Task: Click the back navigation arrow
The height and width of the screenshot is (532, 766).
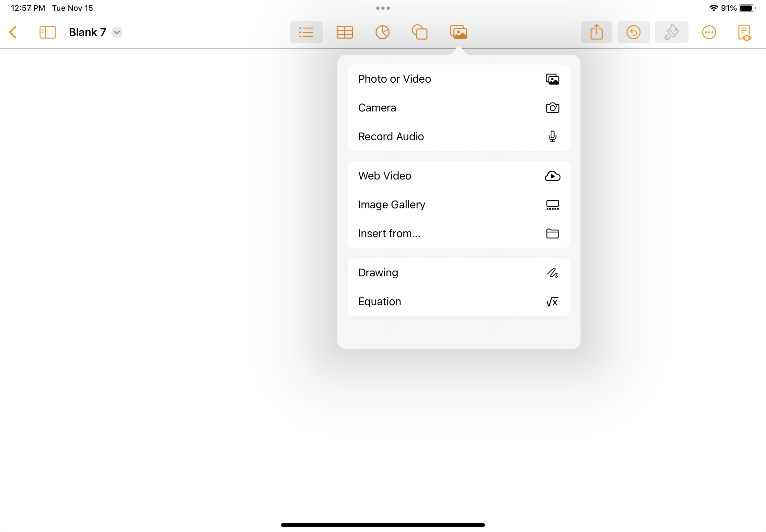Action: (x=14, y=32)
